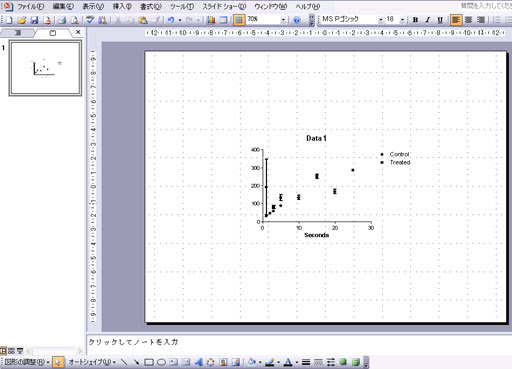Insert a Text Box from the drawing toolbar
This screenshot has height=369, width=512.
[x=174, y=362]
